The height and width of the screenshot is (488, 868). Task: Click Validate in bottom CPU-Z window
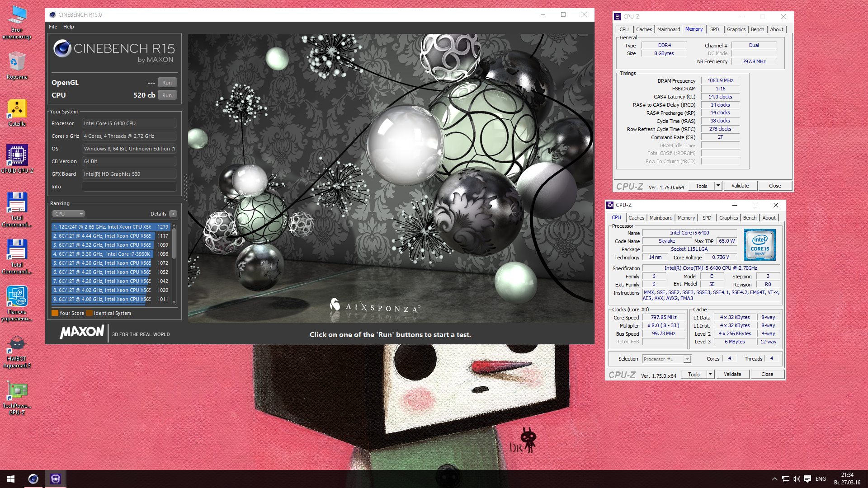pos(732,374)
